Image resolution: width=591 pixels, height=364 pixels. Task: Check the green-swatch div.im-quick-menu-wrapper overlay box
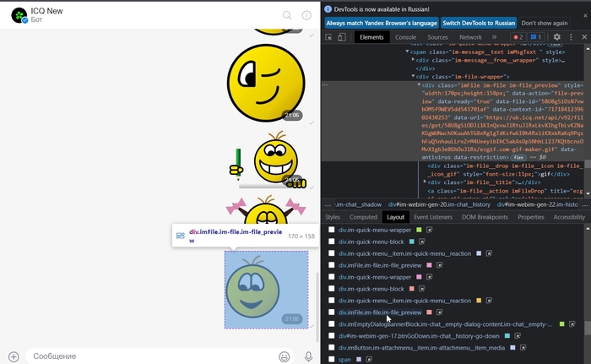(331, 230)
